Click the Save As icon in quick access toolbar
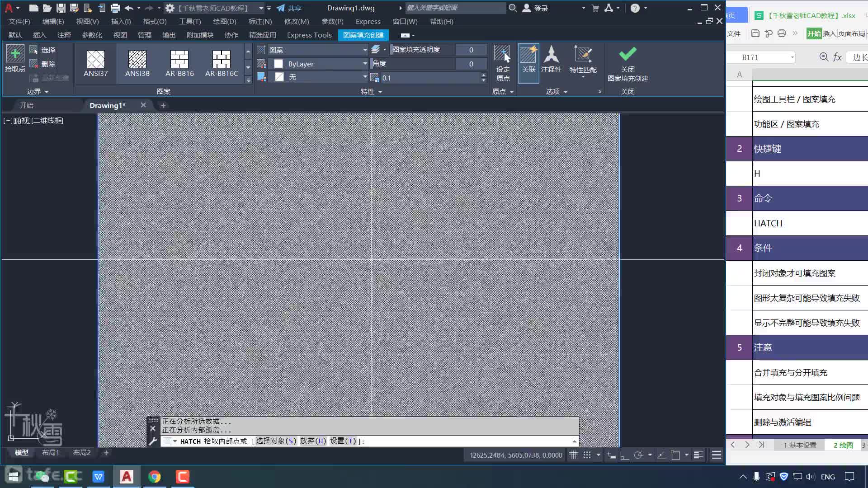 pos(74,8)
